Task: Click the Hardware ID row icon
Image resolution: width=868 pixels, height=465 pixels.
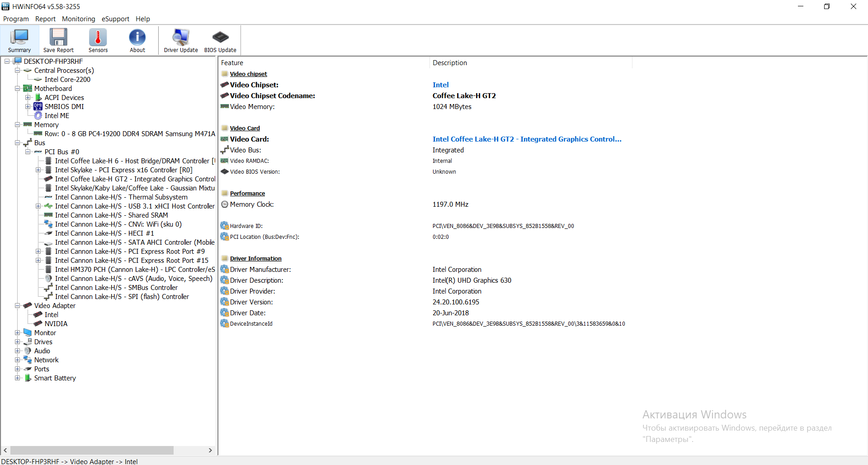Action: pos(225,226)
